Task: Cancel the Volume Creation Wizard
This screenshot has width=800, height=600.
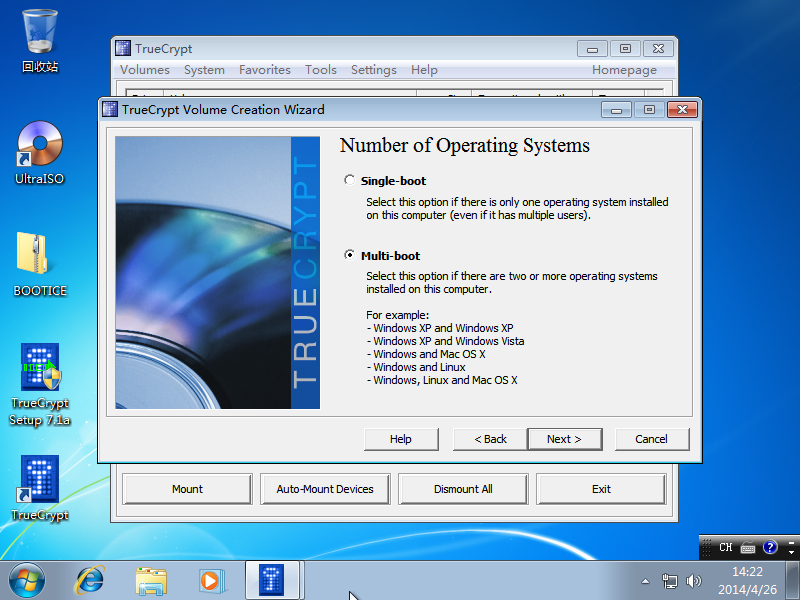Action: [x=652, y=439]
